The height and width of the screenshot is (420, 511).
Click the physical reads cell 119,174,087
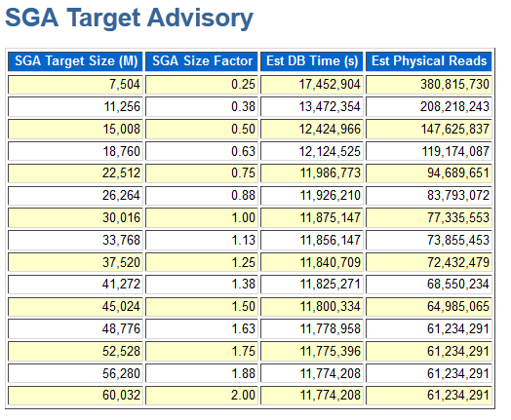429,151
